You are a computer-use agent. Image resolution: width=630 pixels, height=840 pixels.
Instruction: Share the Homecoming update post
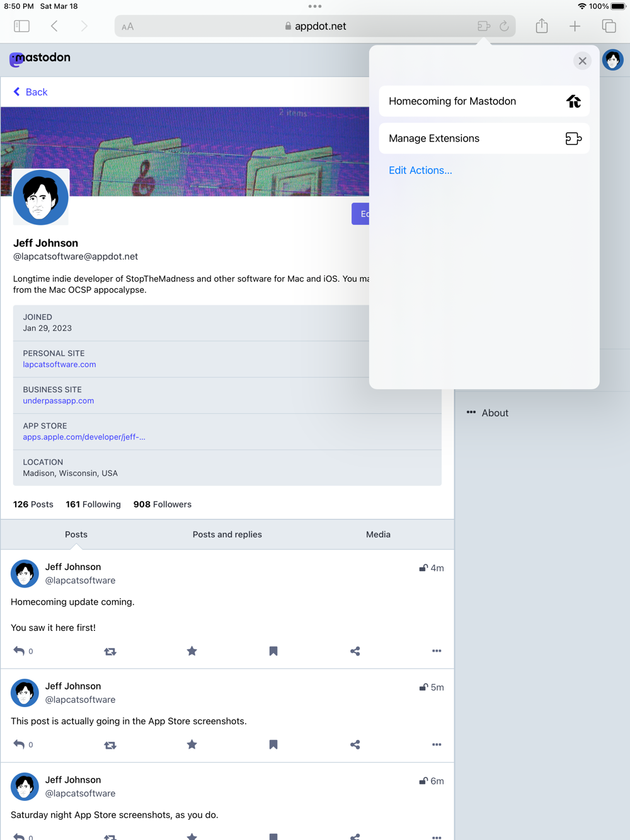[x=355, y=651]
